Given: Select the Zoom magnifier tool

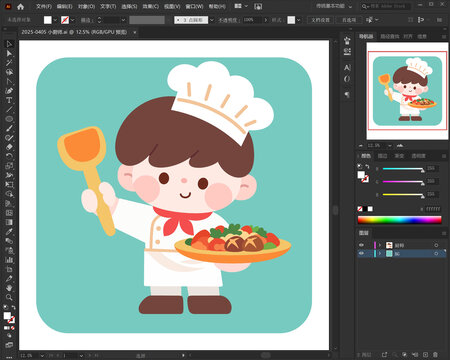Looking at the screenshot, I should tap(9, 297).
